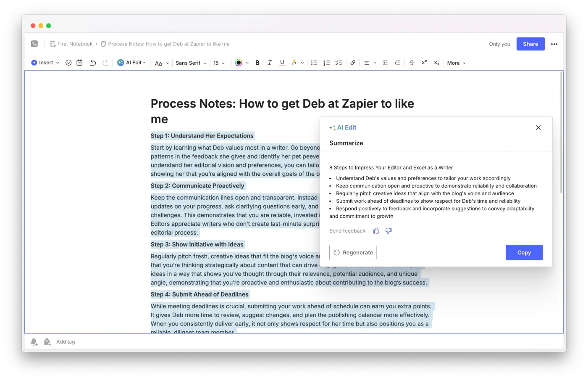Apply italic formatting
This screenshot has width=588, height=381.
coord(270,63)
